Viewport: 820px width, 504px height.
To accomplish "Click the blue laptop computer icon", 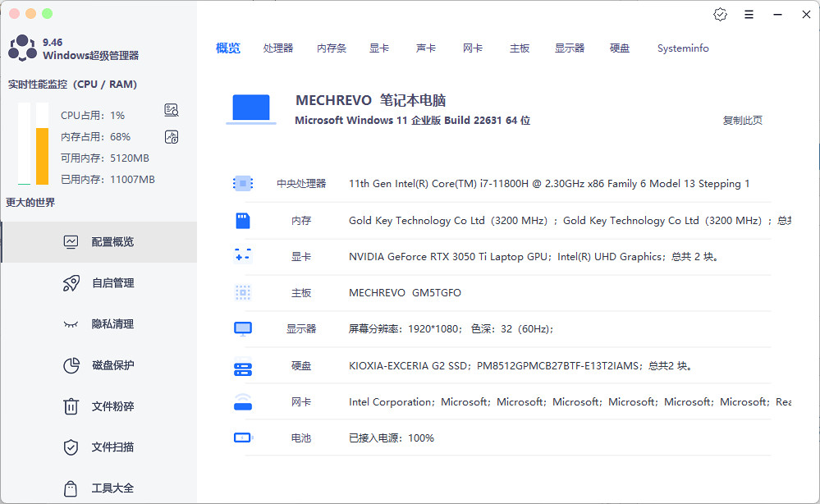I will point(251,109).
